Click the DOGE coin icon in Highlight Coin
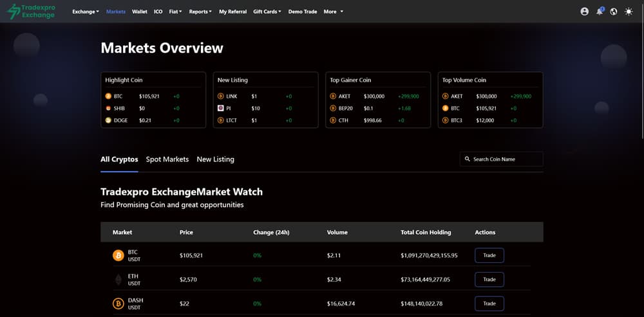Image resolution: width=644 pixels, height=317 pixels. [x=108, y=120]
